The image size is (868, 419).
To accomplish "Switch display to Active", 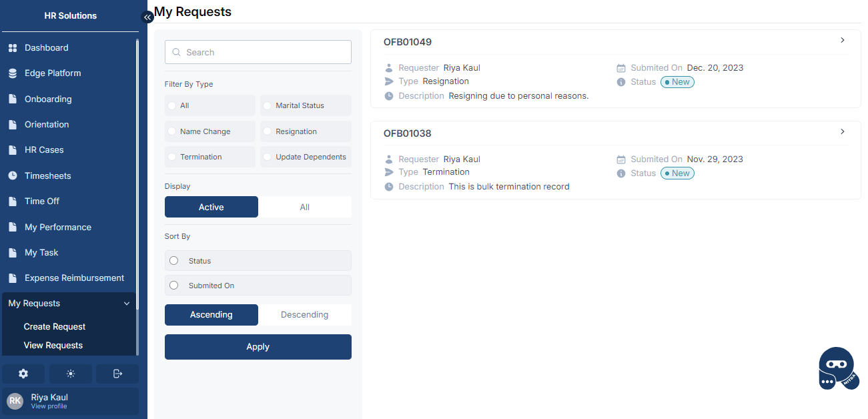I will point(211,207).
